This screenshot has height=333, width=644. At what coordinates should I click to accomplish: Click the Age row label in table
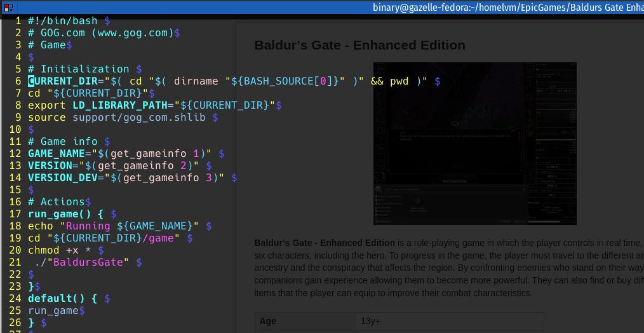tap(268, 322)
